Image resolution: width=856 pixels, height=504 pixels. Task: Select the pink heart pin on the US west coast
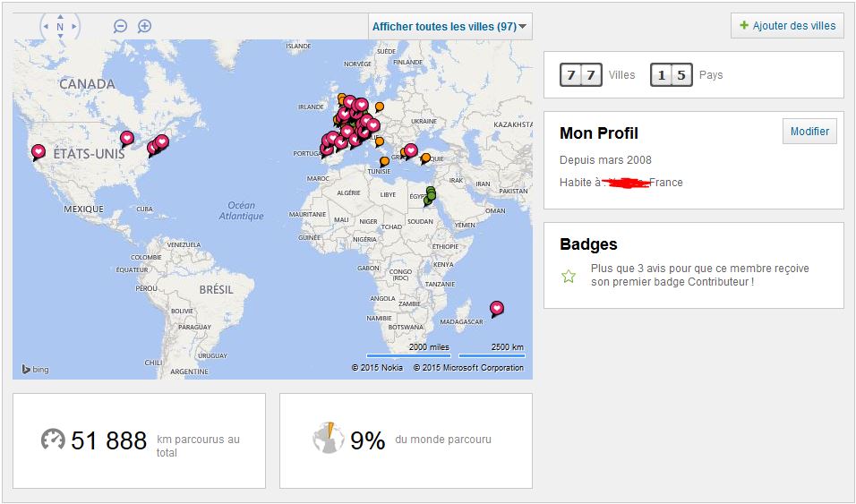pyautogui.click(x=39, y=151)
